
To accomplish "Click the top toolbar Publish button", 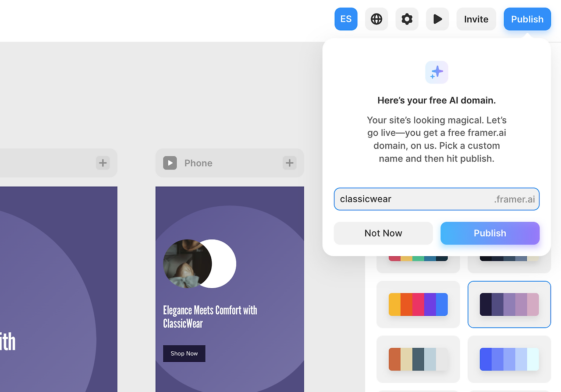I will (527, 19).
